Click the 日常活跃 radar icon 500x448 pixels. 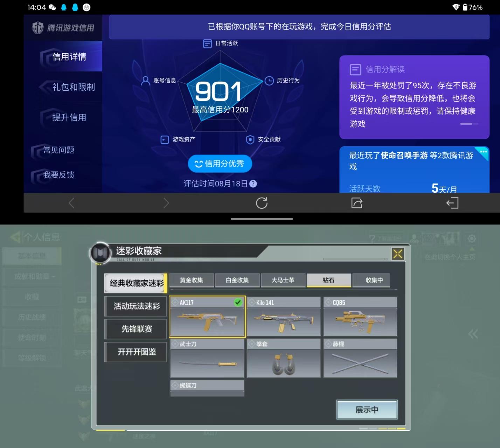click(x=208, y=43)
